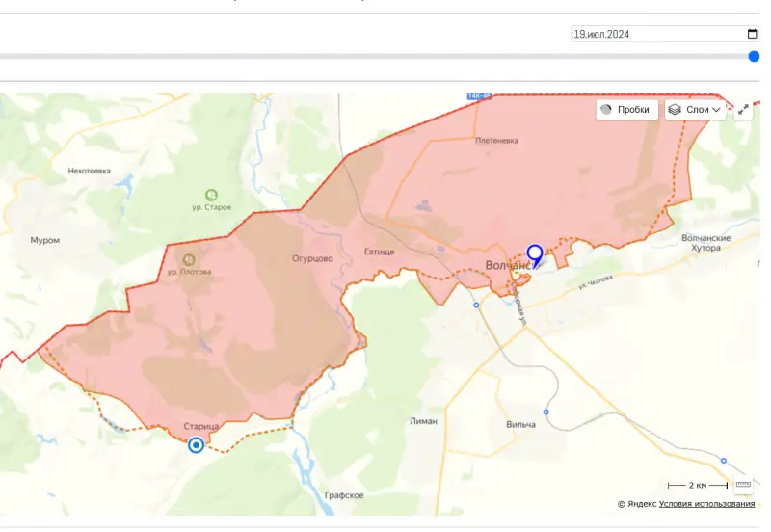Image resolution: width=771 pixels, height=532 pixels.
Task: Click the Яндекс copyright label
Action: coord(636,504)
